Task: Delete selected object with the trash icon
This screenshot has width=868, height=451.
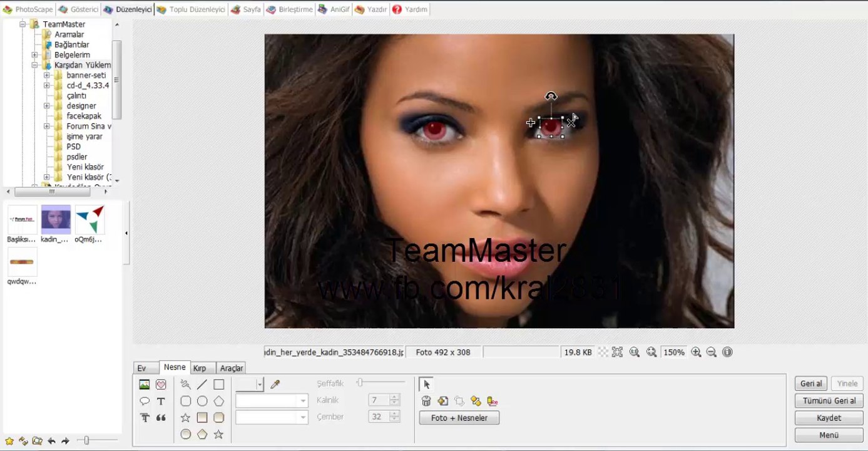Action: tap(426, 401)
